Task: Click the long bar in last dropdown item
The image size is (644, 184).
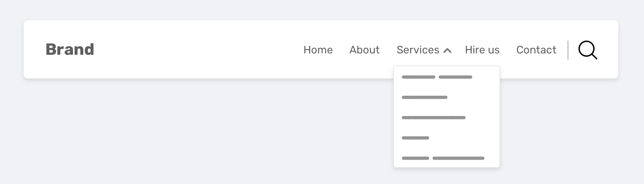Action: click(458, 158)
